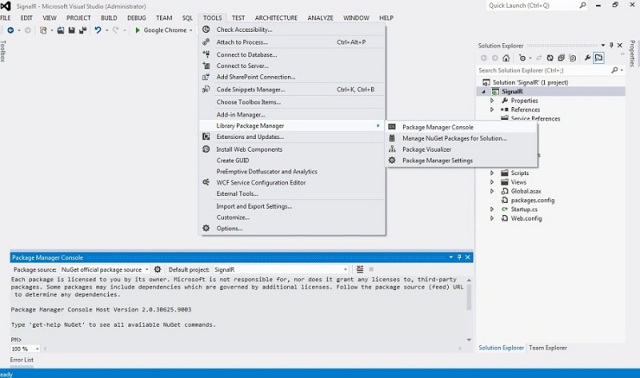640x378 pixels.
Task: Click the Save toolbar icon
Action: tap(71, 30)
